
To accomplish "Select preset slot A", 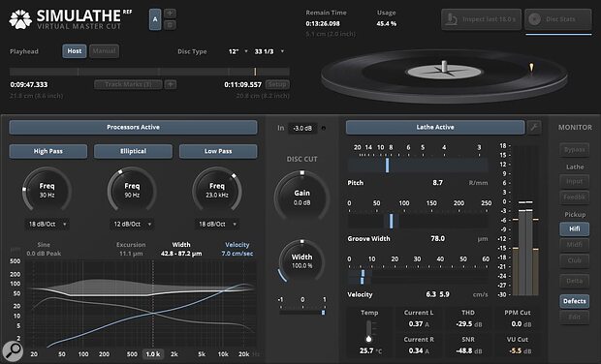I will (155, 19).
